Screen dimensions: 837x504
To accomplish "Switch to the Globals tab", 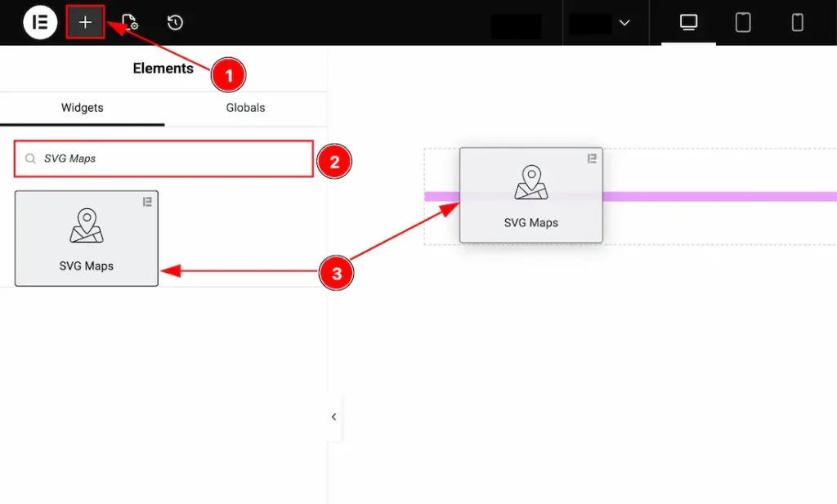I will coord(244,107).
